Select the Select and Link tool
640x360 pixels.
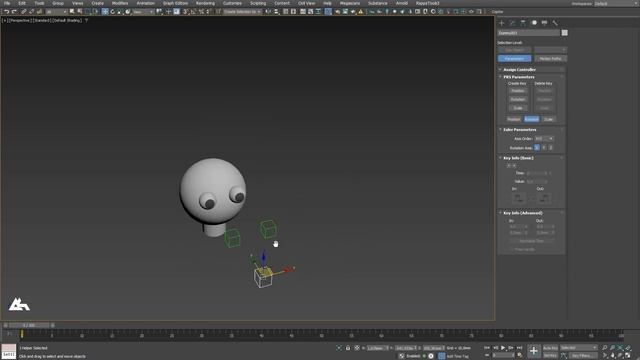24,12
